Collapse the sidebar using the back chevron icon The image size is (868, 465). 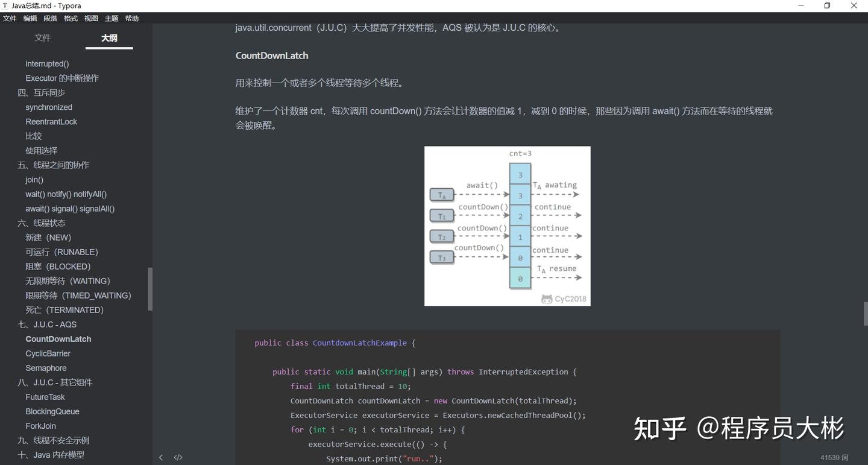(161, 457)
